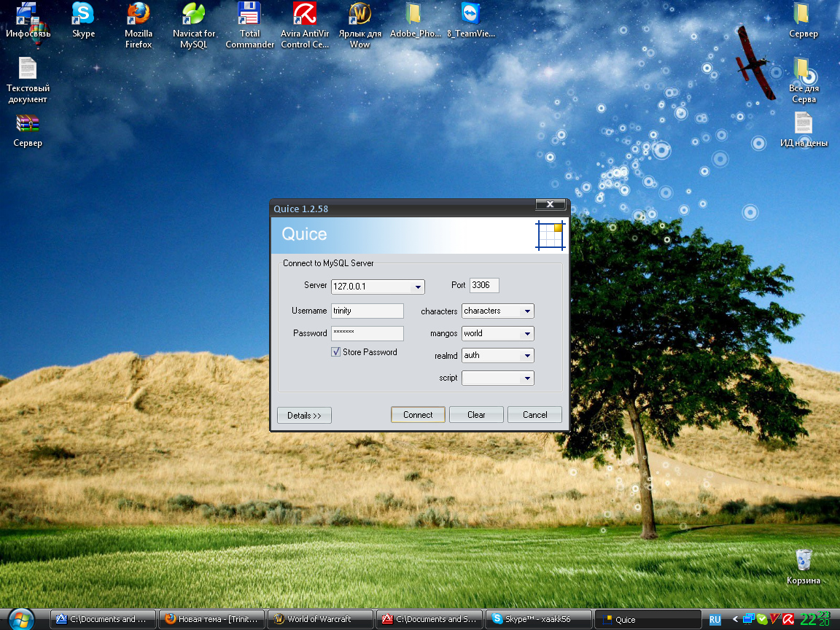This screenshot has height=630, width=840.
Task: Click the Username field containing trinity
Action: 367,311
